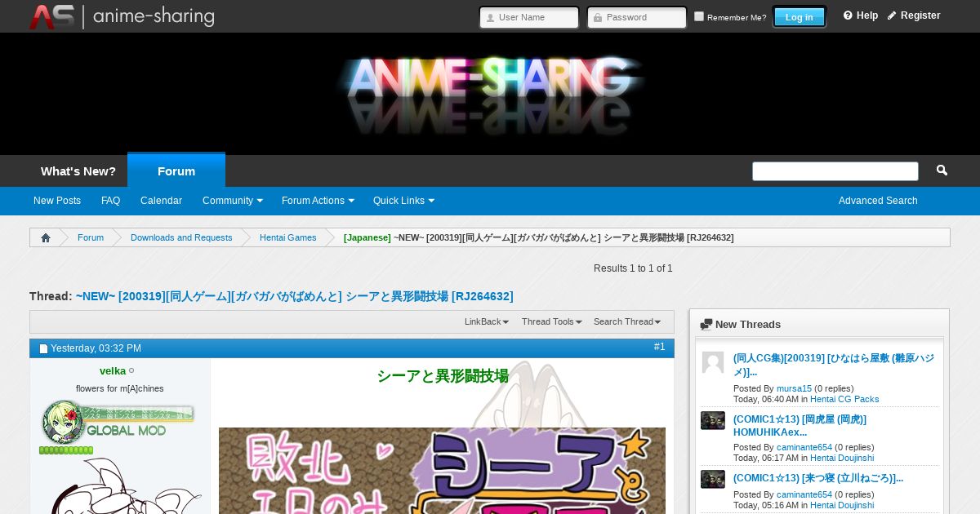Click the Password input field
Screen dimensions: 980x514
(637, 17)
